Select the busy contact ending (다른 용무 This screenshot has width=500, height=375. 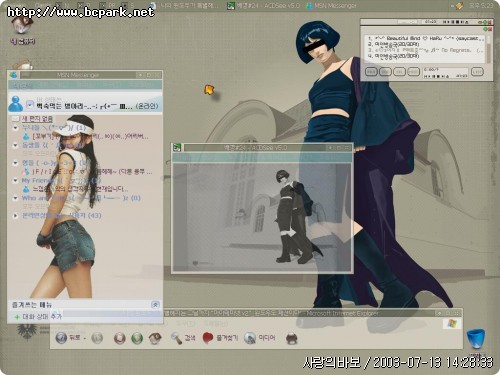[87, 172]
